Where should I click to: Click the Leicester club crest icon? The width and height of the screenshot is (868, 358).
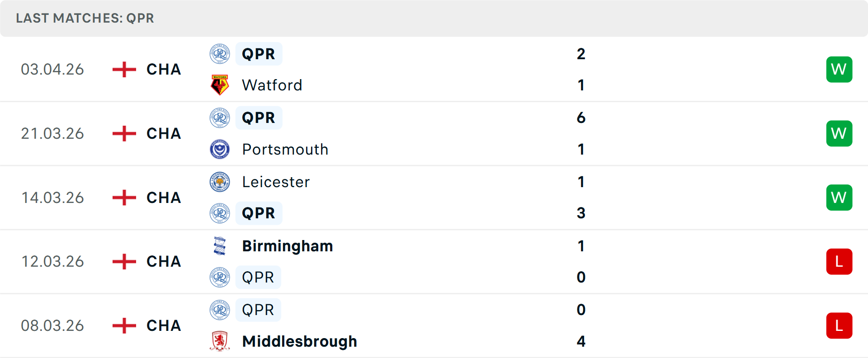pyautogui.click(x=220, y=182)
